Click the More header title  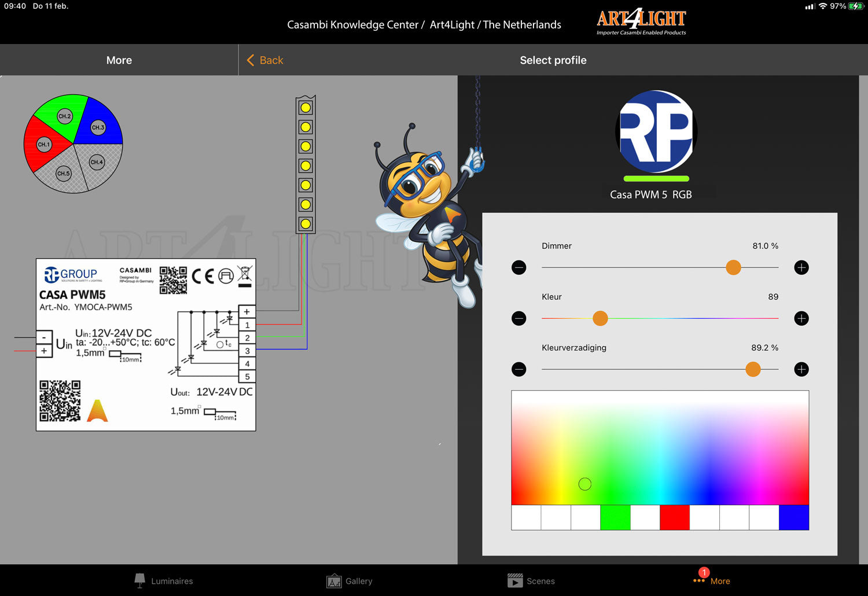tap(119, 60)
